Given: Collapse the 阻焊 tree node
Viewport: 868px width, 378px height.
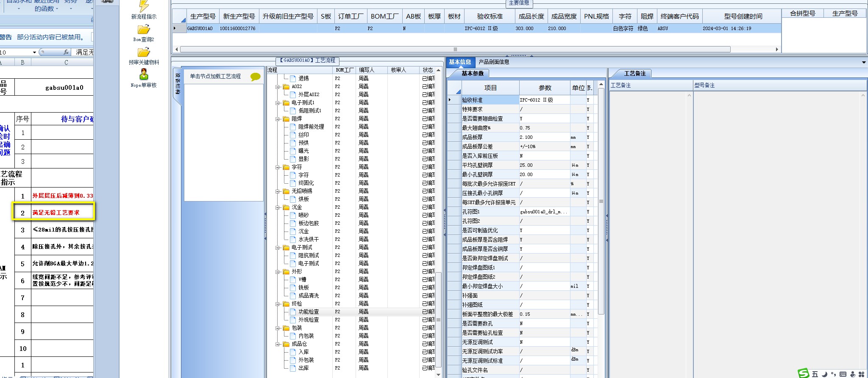Looking at the screenshot, I should pos(278,119).
